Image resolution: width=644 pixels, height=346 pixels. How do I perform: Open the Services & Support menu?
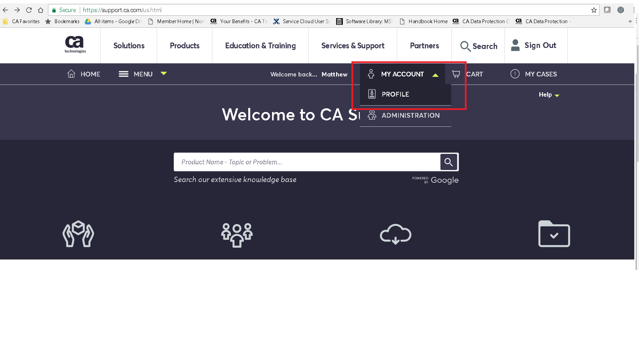click(353, 46)
